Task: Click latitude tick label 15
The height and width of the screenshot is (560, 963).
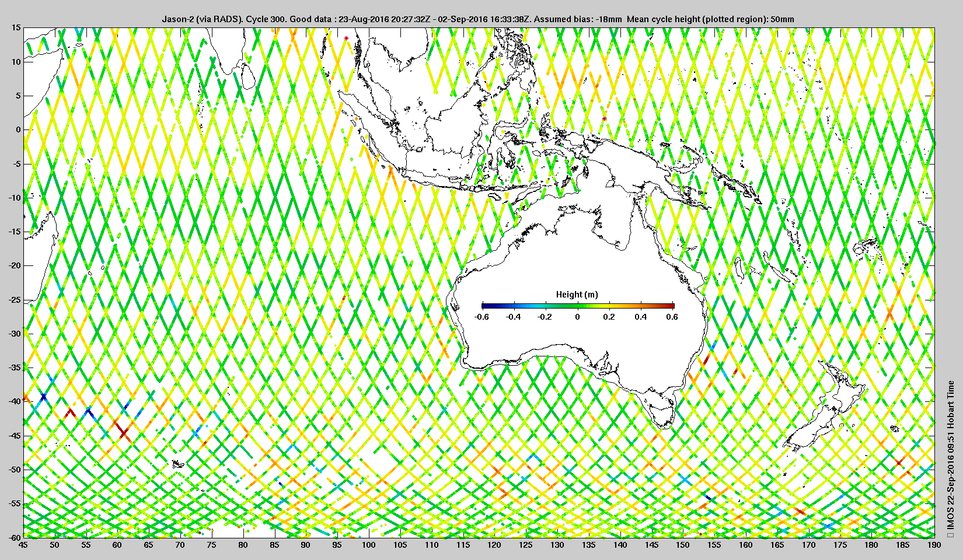Action: pos(16,27)
